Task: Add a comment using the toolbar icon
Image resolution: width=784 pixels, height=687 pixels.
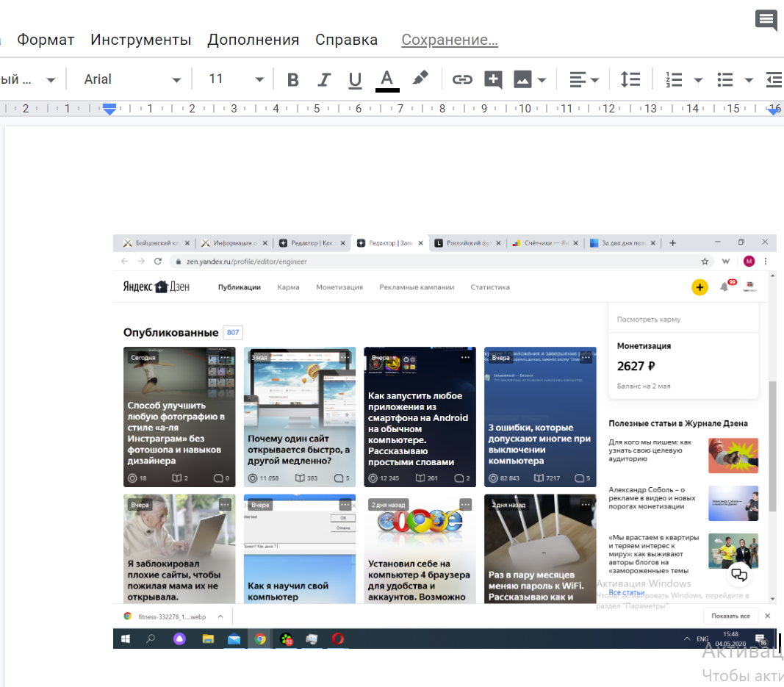Action: coord(493,79)
